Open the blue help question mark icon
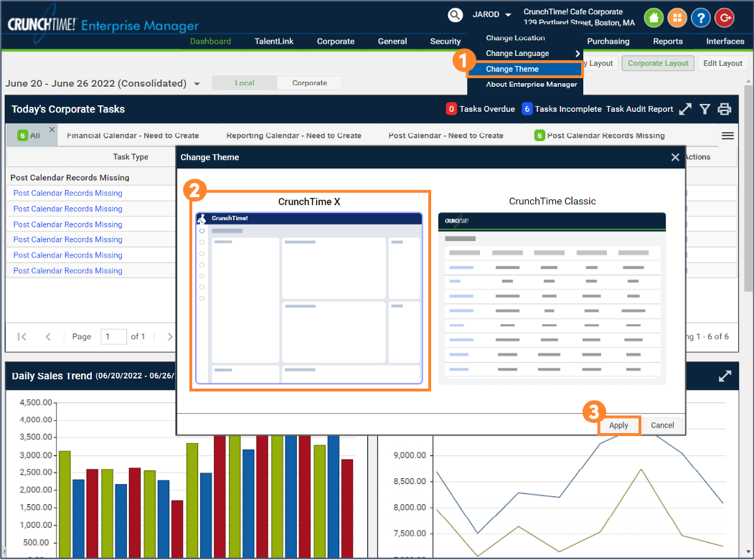Image resolution: width=754 pixels, height=560 pixels. (701, 18)
